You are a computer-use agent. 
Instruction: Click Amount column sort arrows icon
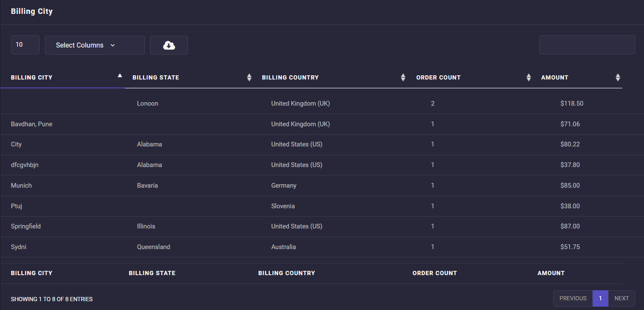(618, 77)
